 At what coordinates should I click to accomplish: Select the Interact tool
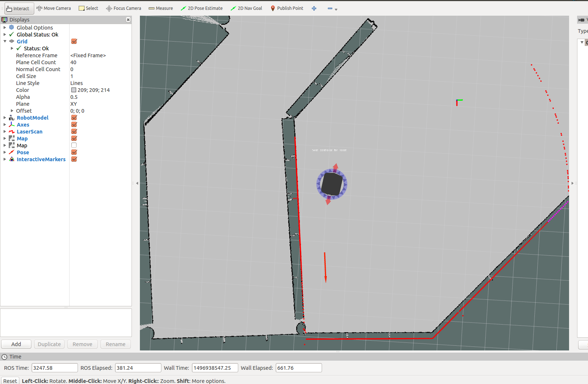tap(18, 8)
